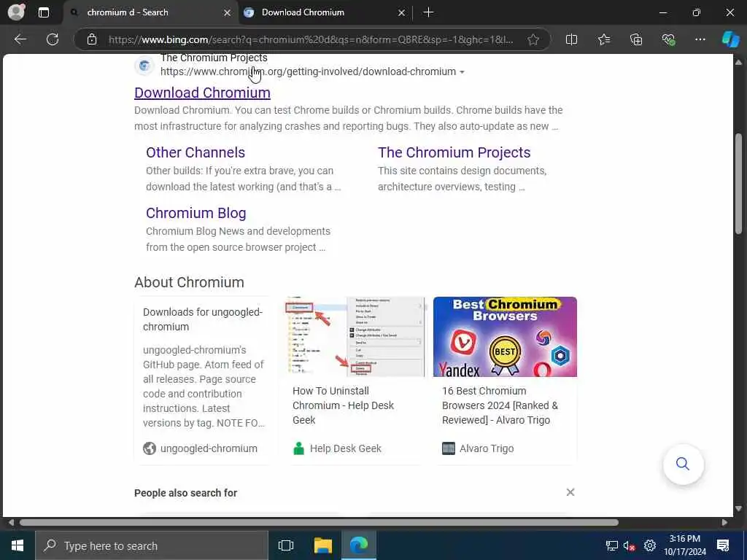Open Collections icon in toolbar

[x=636, y=39]
